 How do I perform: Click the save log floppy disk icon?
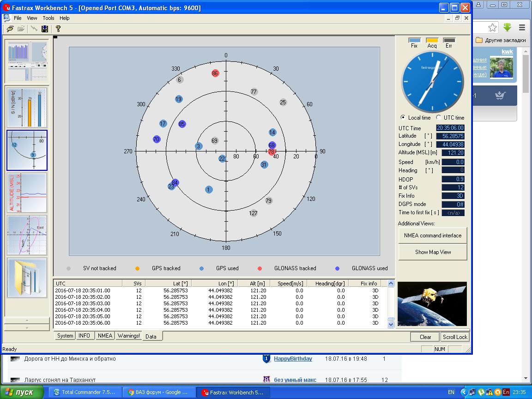(x=45, y=29)
